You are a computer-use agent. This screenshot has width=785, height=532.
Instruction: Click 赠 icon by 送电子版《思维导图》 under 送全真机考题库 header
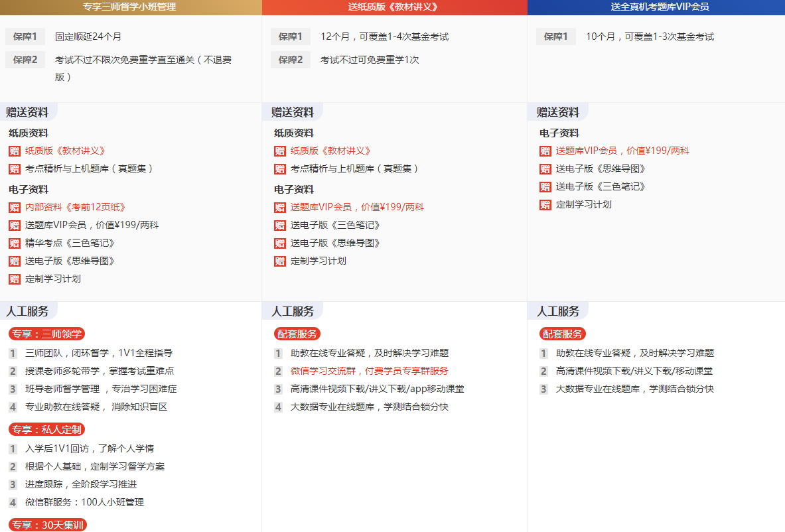(x=545, y=169)
